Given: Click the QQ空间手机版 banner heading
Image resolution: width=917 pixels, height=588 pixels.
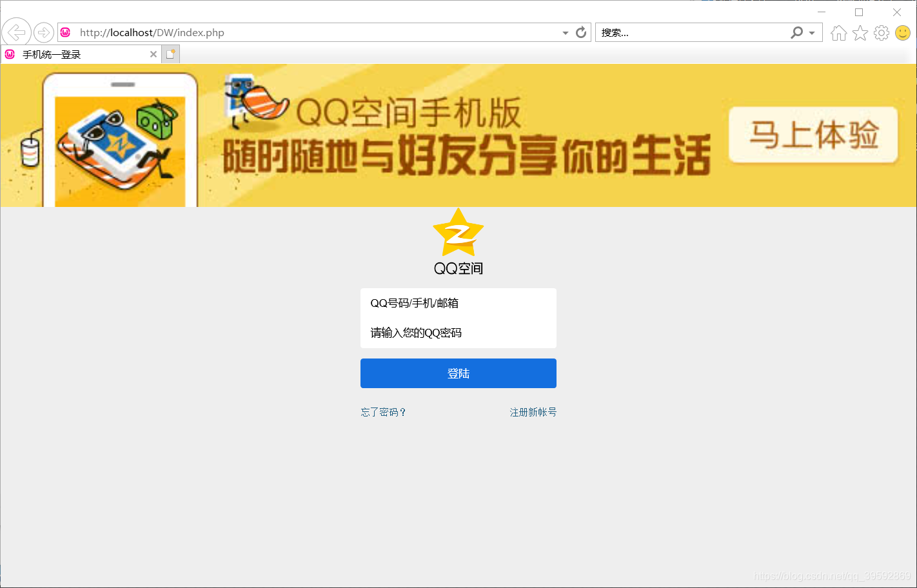Looking at the screenshot, I should coord(408,113).
